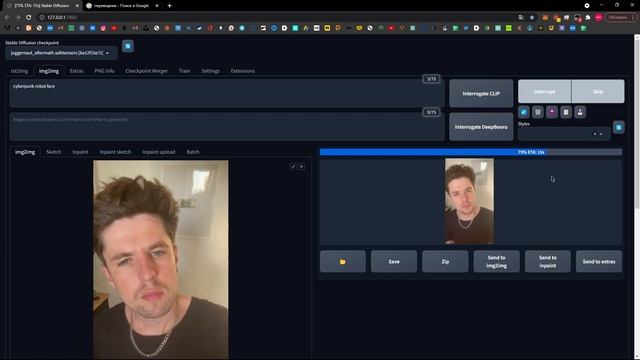Click the browser address bar showing 127.0.0.1
The height and width of the screenshot is (360, 640).
pyautogui.click(x=278, y=17)
